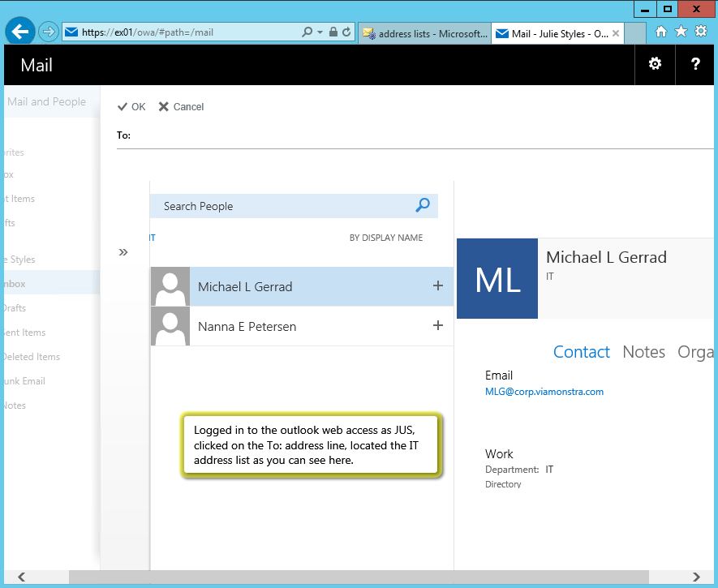Screen dimensions: 718x588
Task: Open the address bar search dropdown arrow
Action: pyautogui.click(x=320, y=32)
